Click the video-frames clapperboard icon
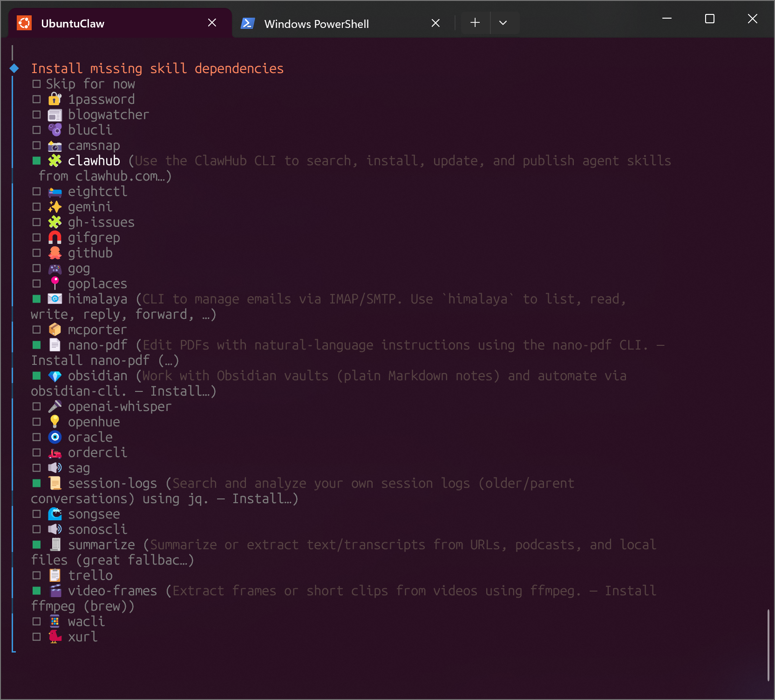775x700 pixels. coord(55,591)
